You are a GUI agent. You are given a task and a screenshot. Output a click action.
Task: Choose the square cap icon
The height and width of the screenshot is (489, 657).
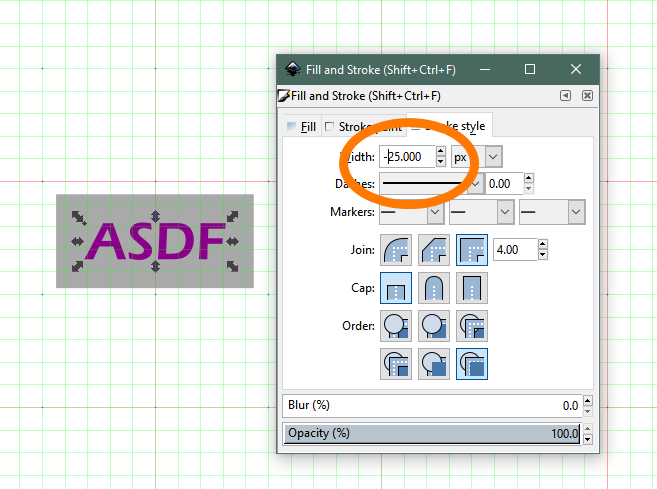(471, 289)
